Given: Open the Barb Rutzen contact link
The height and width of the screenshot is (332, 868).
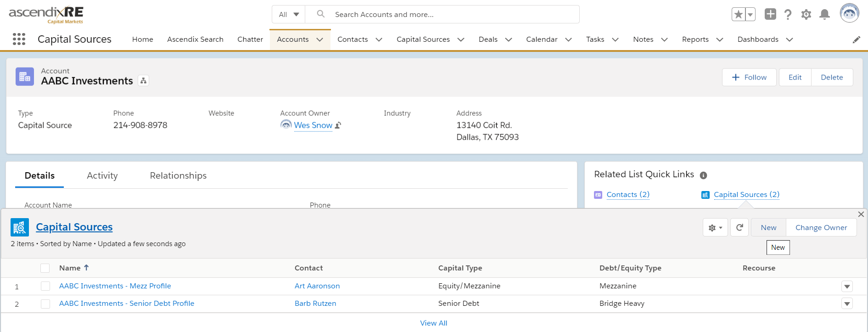Looking at the screenshot, I should pos(315,303).
